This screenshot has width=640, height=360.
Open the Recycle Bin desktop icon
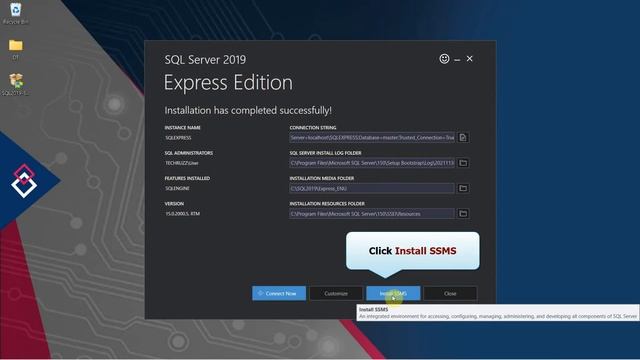pyautogui.click(x=16, y=13)
